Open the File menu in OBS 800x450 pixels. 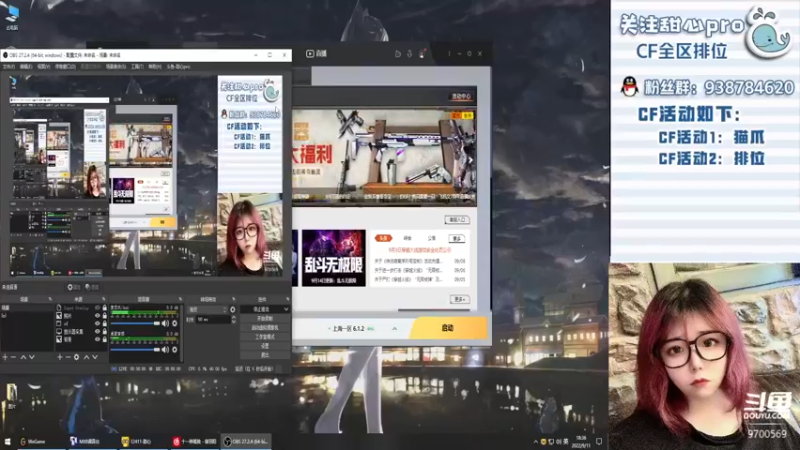9,67
